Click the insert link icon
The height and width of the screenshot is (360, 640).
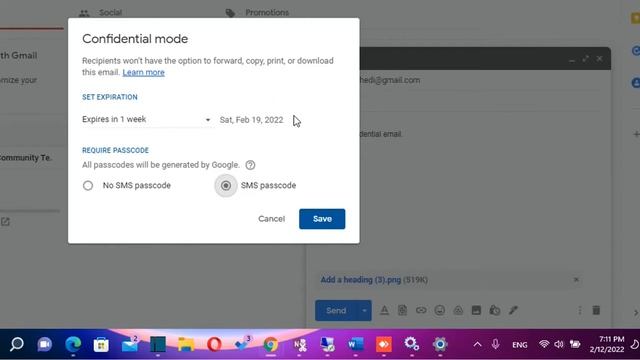(421, 311)
